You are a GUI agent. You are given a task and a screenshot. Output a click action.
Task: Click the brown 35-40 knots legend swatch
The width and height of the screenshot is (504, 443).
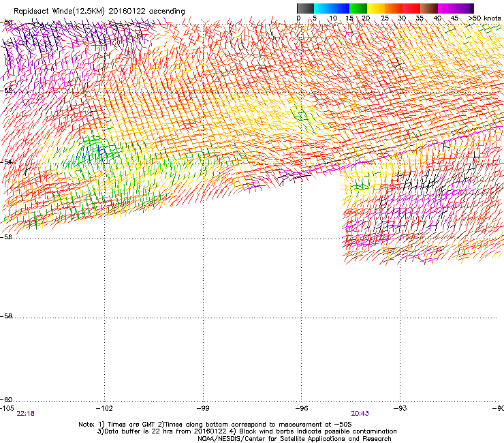[429, 8]
